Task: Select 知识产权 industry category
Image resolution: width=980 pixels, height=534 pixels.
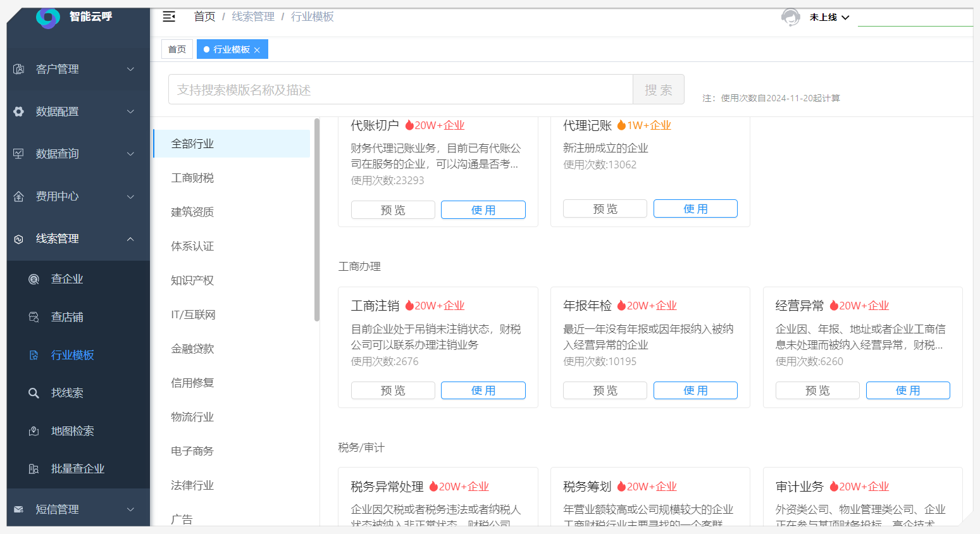Action: click(x=192, y=280)
